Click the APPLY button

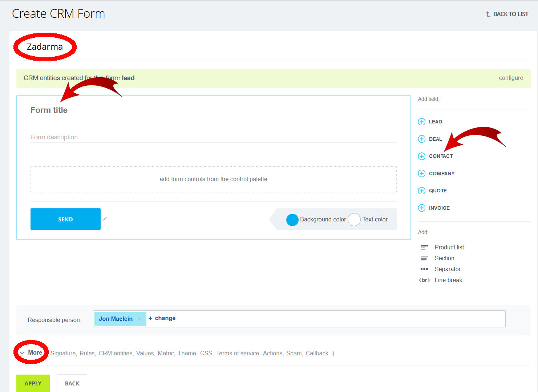click(33, 383)
